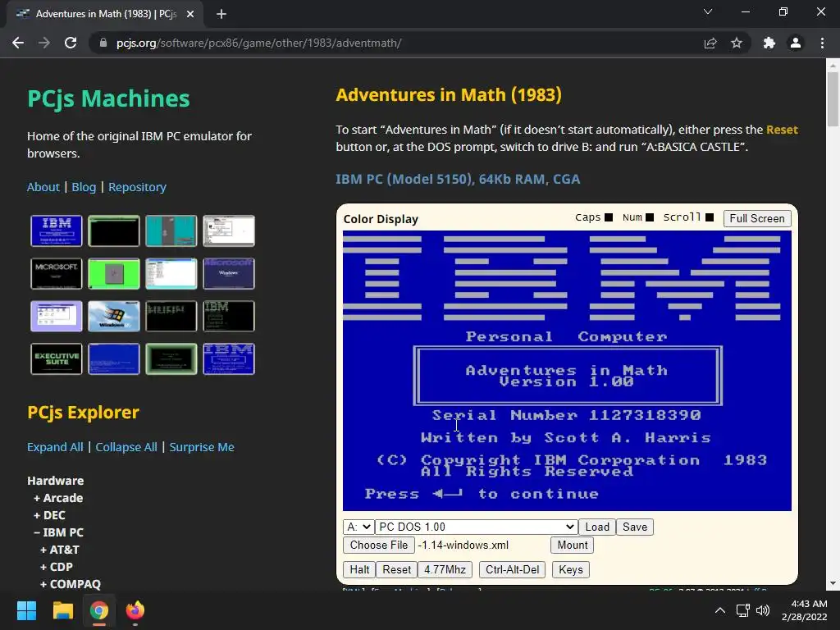The image size is (840, 630).
Task: Open the About link
Action: coord(43,187)
